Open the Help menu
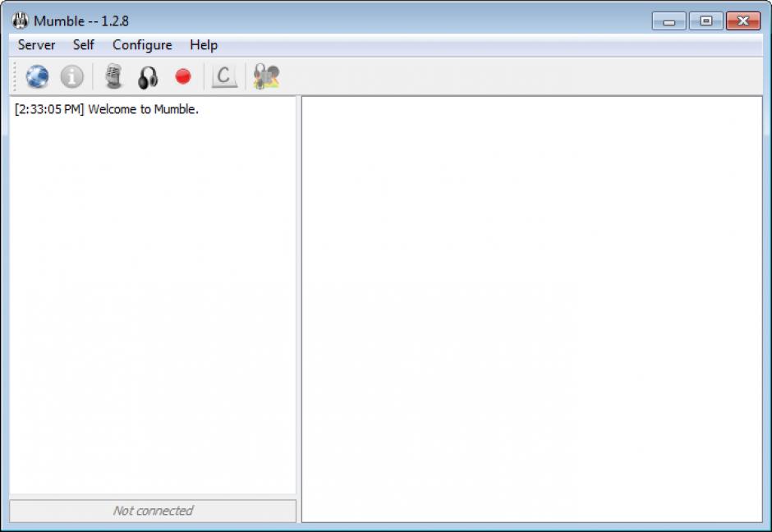The height and width of the screenshot is (532, 772). click(204, 45)
